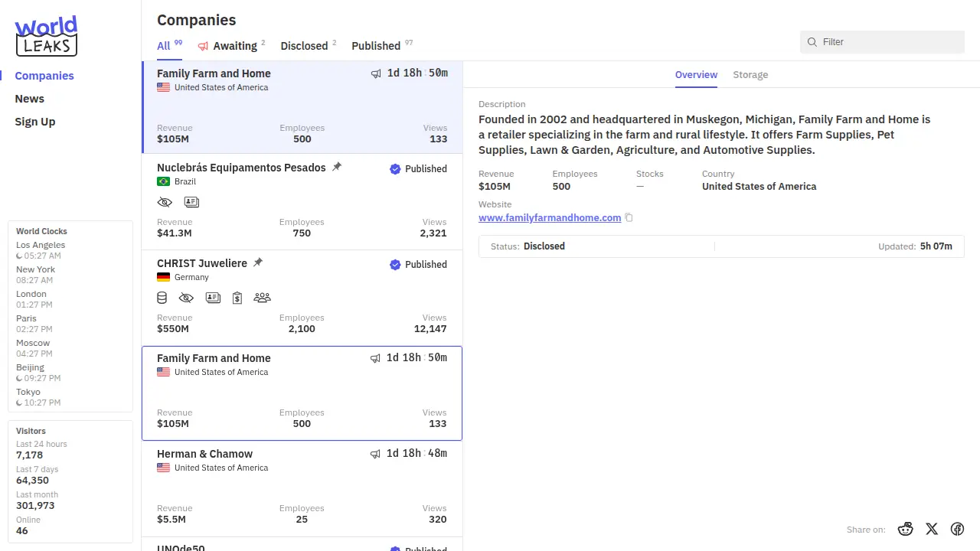
Task: Share on Reddit using the Reddit icon
Action: click(x=906, y=529)
